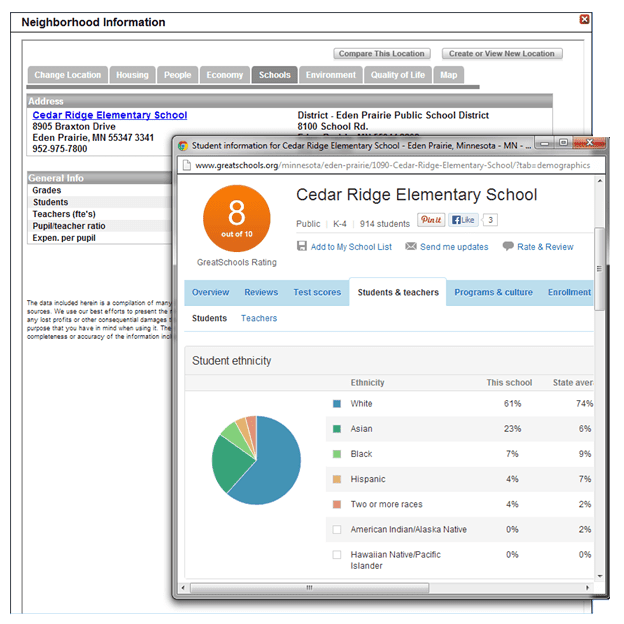Minimize the Student information popup window

pos(545,143)
